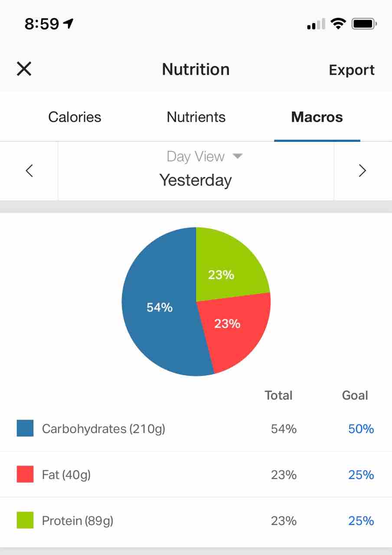Switch to the Calories tab

point(75,117)
